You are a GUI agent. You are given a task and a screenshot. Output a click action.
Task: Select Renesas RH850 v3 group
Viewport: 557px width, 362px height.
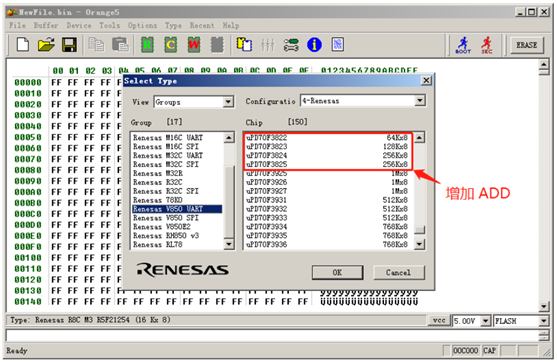(x=177, y=236)
